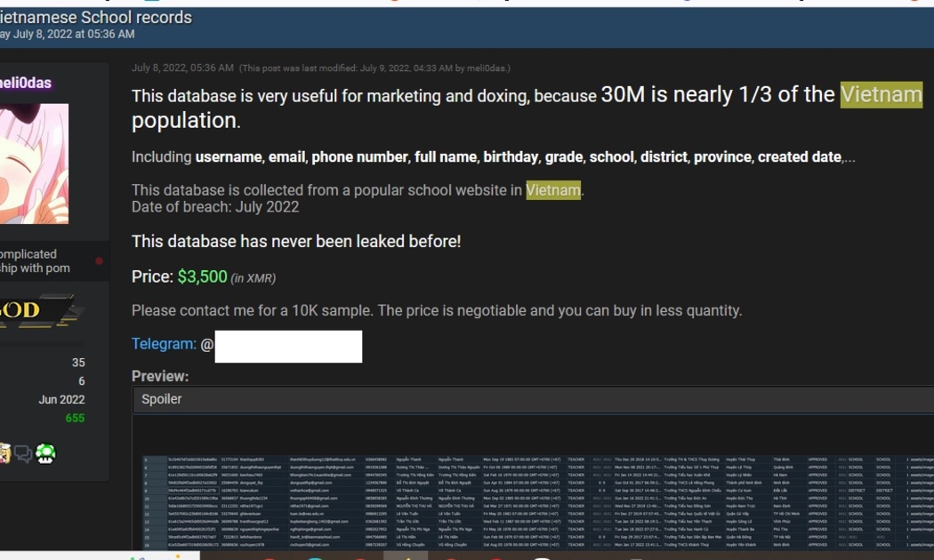Screen dimensions: 934x560
Task: Click the chef character award icon
Action: tap(4, 454)
